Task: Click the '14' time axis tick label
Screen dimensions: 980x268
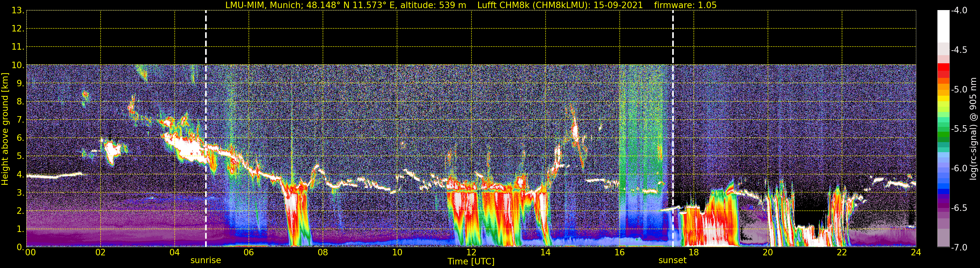Action: click(x=545, y=252)
